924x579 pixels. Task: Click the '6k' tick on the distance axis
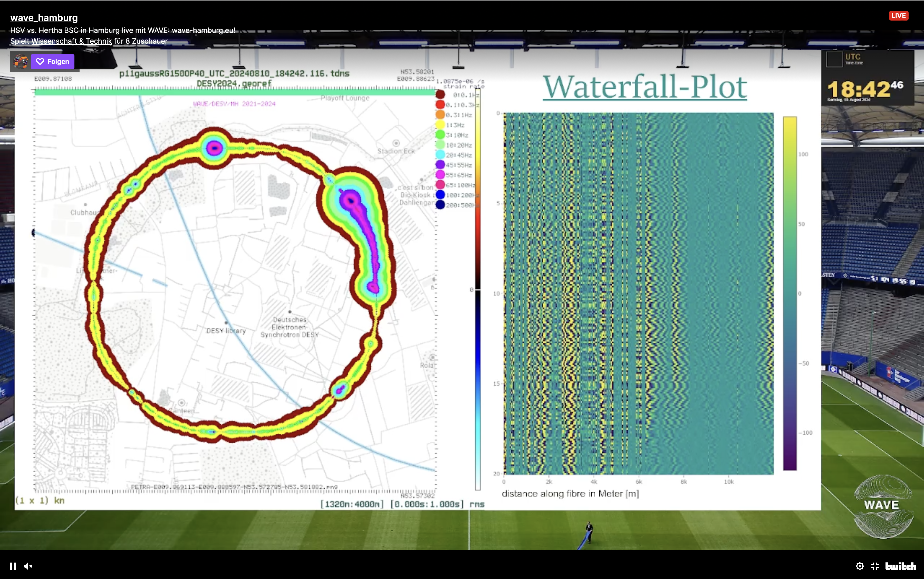[x=639, y=482]
